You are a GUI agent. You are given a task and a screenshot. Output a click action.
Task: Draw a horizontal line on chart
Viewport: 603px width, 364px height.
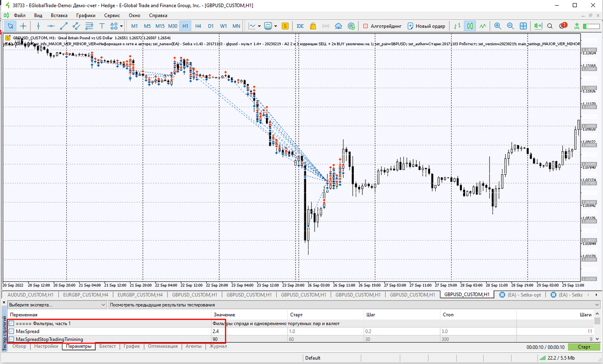[x=51, y=26]
